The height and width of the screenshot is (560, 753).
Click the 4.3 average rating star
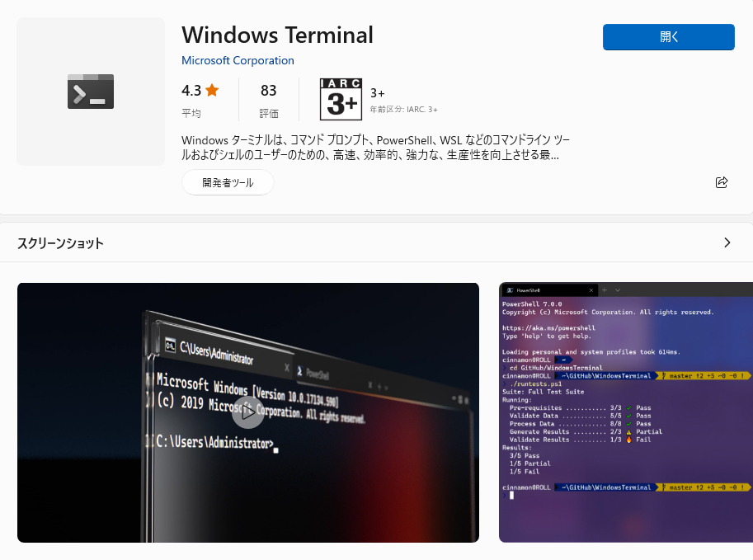click(212, 90)
